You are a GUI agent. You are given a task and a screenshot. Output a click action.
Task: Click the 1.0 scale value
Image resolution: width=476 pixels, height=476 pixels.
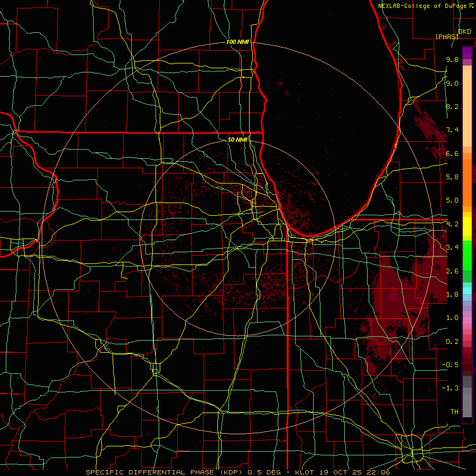[x=452, y=318]
